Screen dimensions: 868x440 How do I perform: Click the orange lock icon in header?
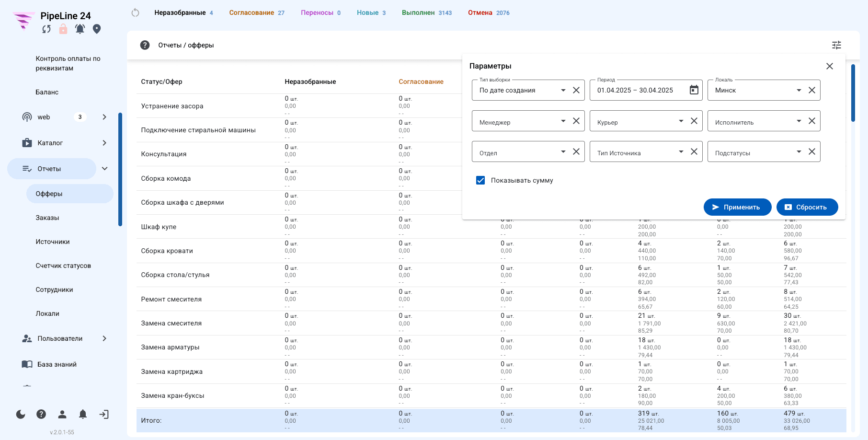pyautogui.click(x=63, y=29)
